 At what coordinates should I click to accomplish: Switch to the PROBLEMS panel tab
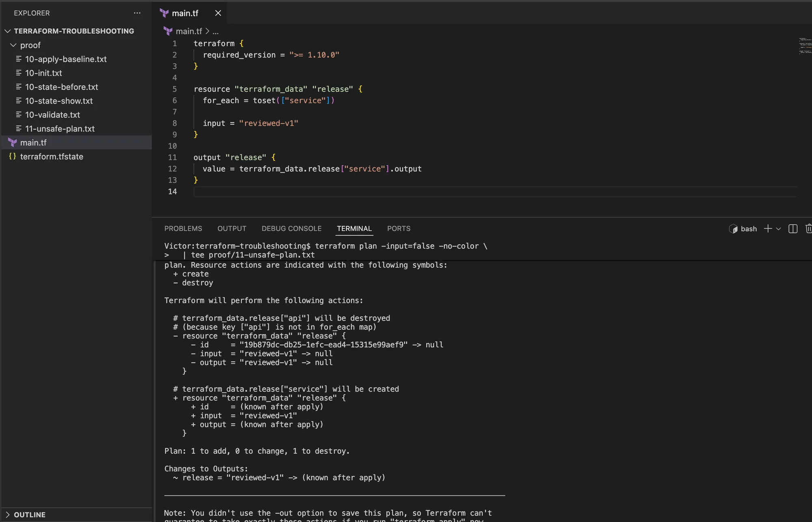tap(183, 228)
